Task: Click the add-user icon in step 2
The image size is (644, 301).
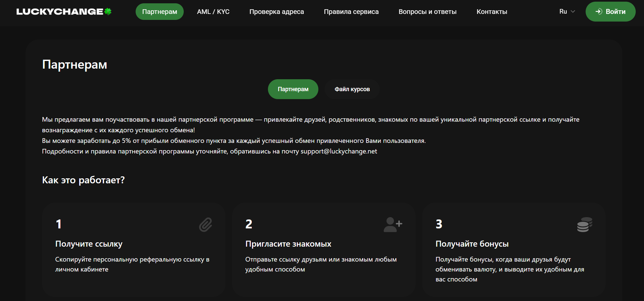Action: [393, 224]
